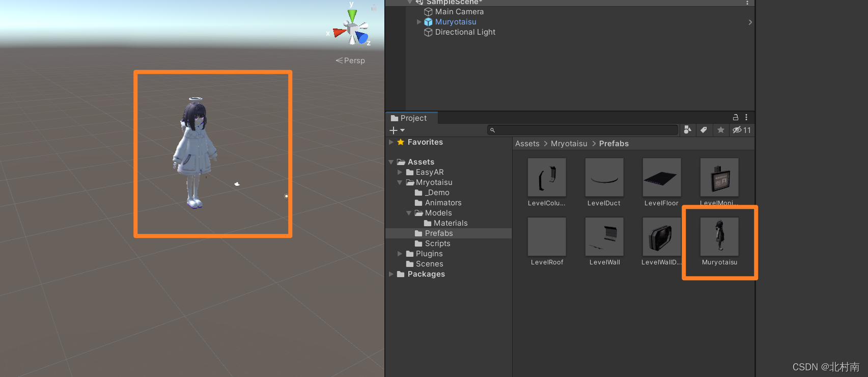Click Prefabs in the breadcrumb path
Screen dimensions: 868x377
pyautogui.click(x=613, y=144)
